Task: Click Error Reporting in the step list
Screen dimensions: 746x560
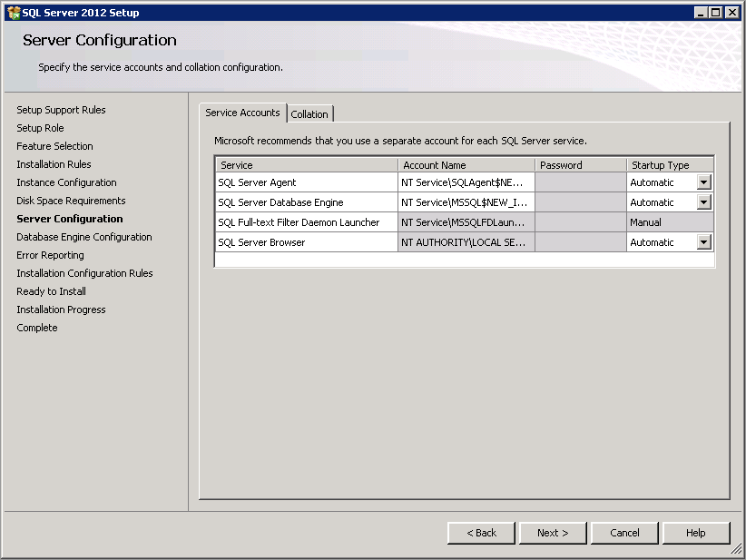Action: pos(50,255)
